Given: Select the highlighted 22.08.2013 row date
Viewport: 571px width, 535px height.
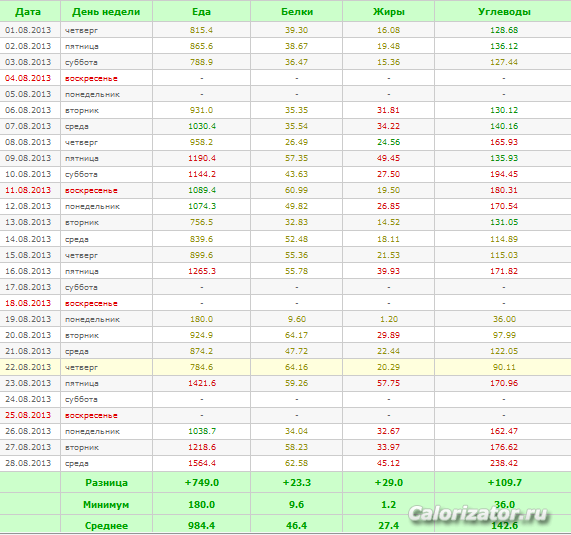Looking at the screenshot, I should click(28, 367).
